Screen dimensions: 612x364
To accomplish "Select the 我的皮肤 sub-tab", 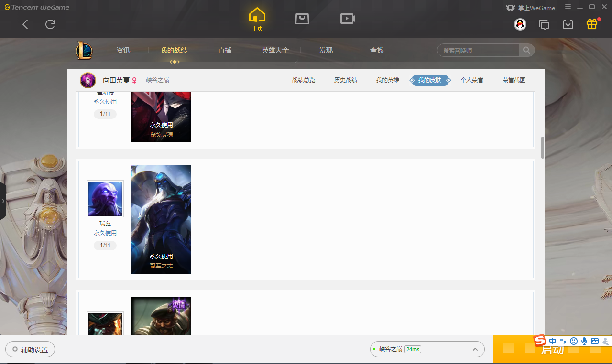I will pos(430,80).
